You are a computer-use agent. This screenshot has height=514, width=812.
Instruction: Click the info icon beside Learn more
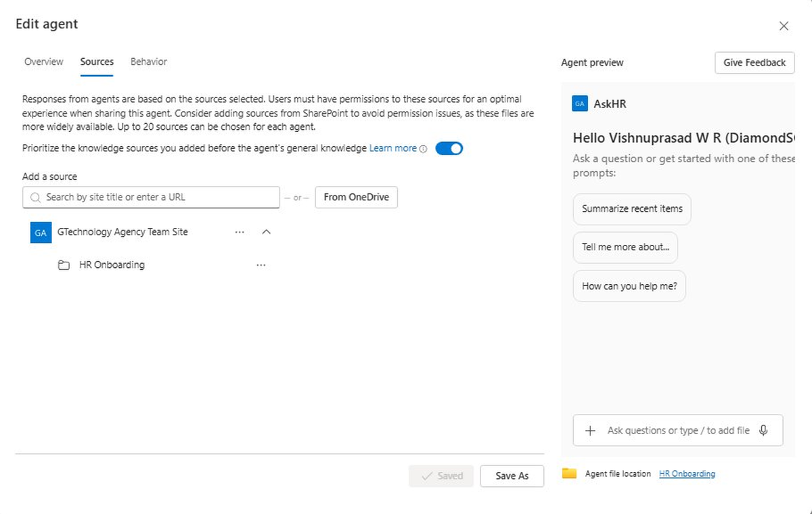(x=423, y=148)
